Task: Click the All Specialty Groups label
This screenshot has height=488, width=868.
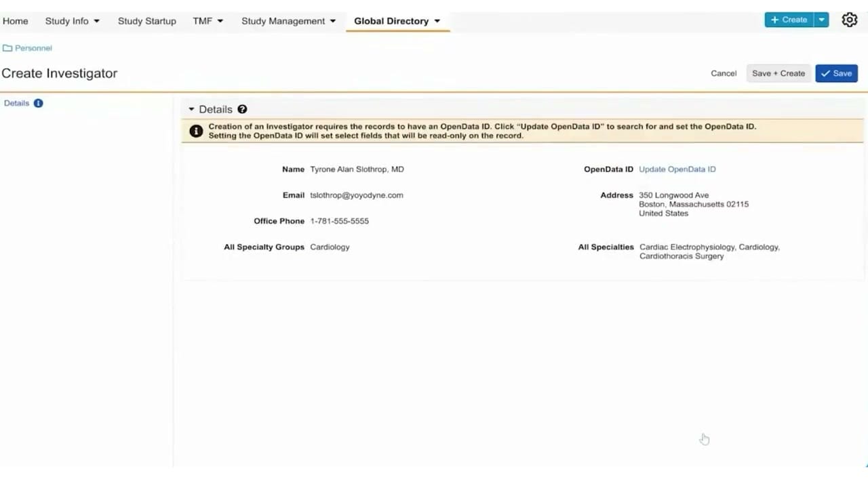Action: click(x=264, y=247)
